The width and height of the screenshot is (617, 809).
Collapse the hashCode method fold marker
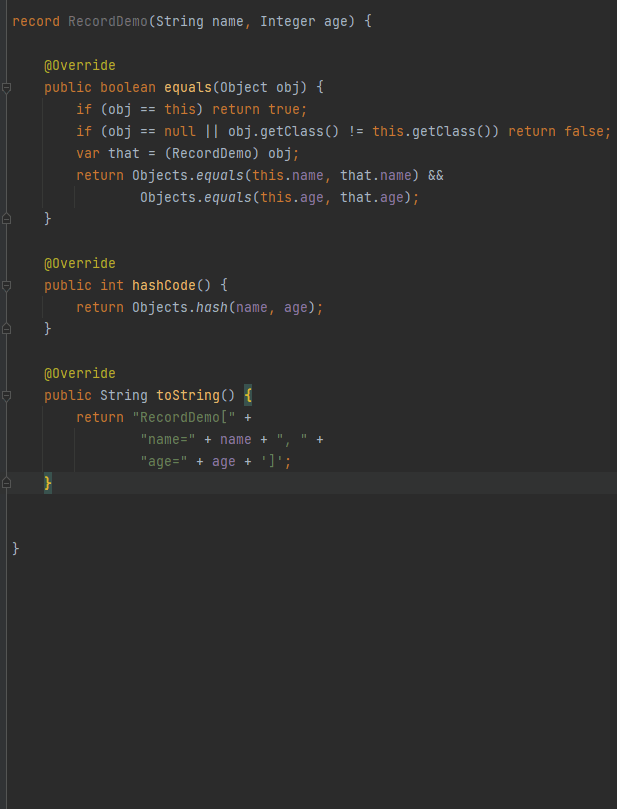6,285
